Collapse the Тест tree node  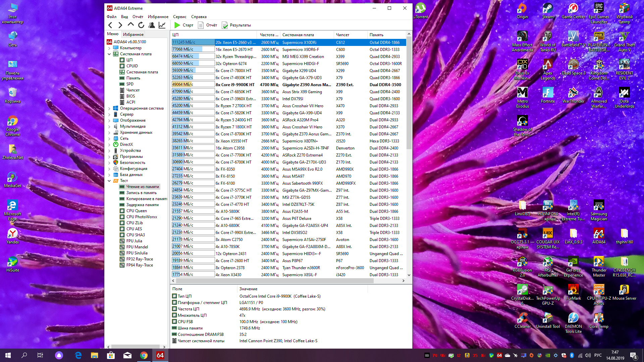(x=109, y=181)
